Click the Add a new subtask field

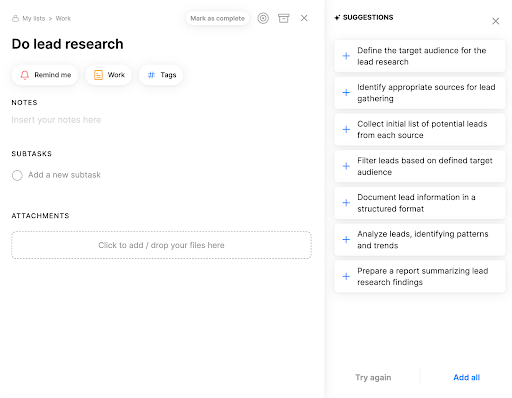tap(64, 175)
